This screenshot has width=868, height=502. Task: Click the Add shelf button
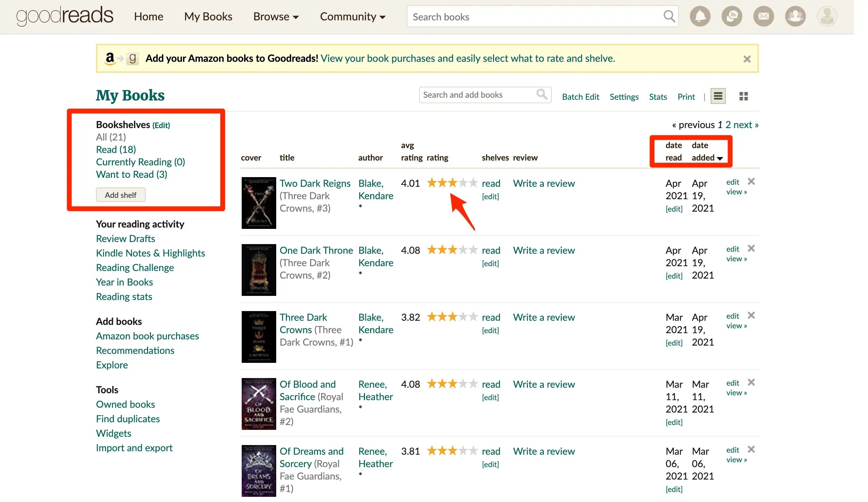[x=120, y=194]
